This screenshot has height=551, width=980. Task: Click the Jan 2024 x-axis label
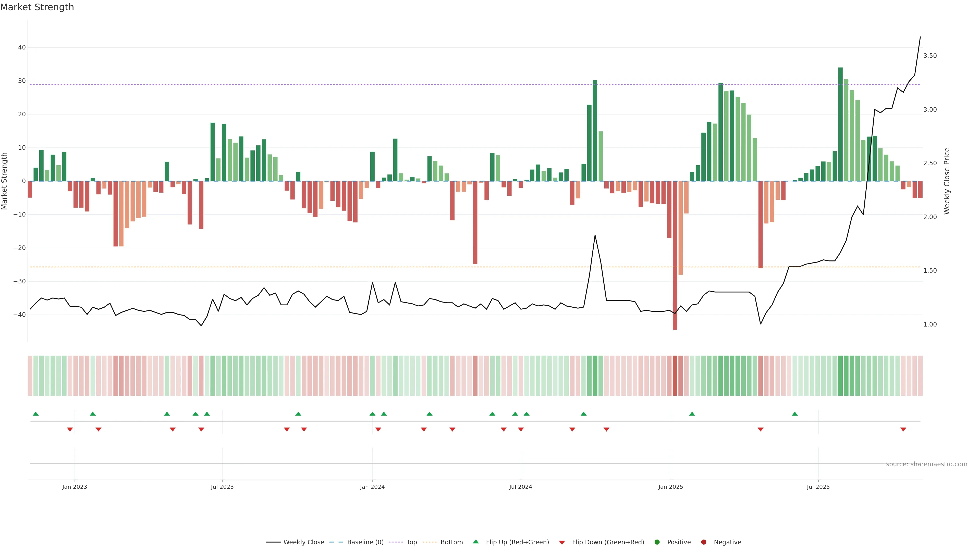372,487
